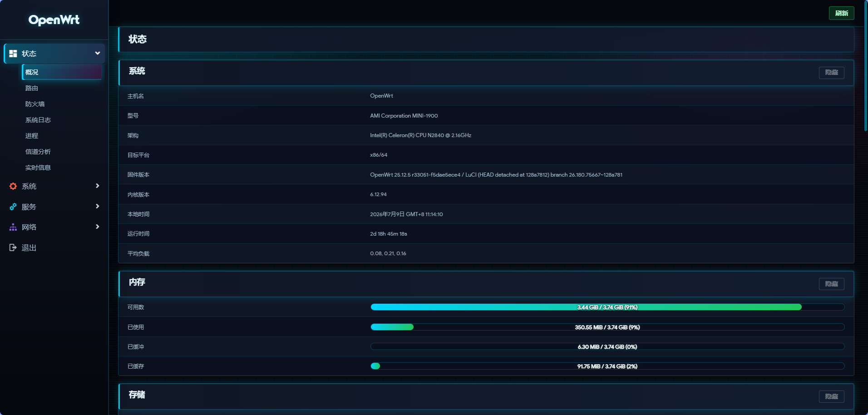Open the 路由 page link
Viewport: 868px width, 415px height.
click(x=32, y=88)
